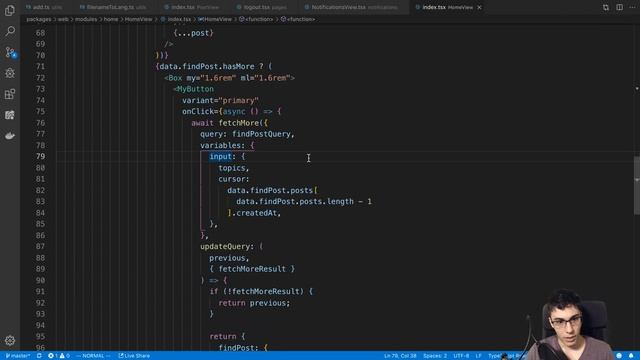Switch to the filenameToLang.ts tab
Viewport: 640px width, 360px height.
tap(113, 7)
